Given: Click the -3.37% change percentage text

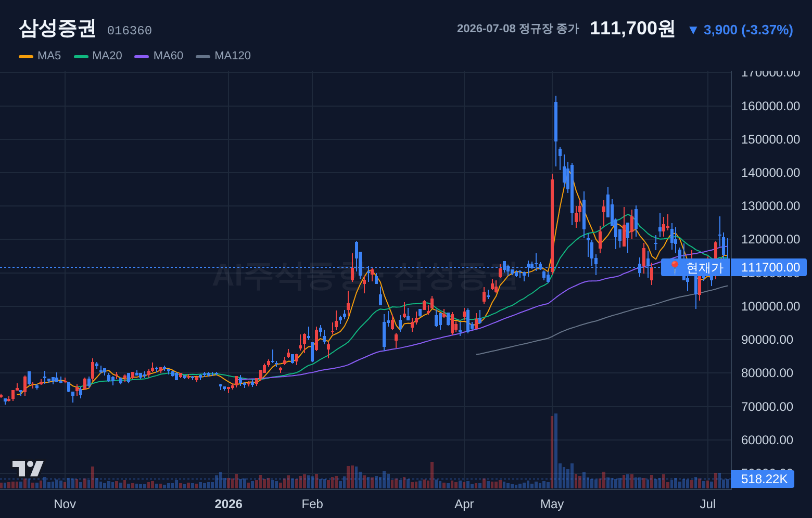Looking at the screenshot, I should (x=767, y=30).
